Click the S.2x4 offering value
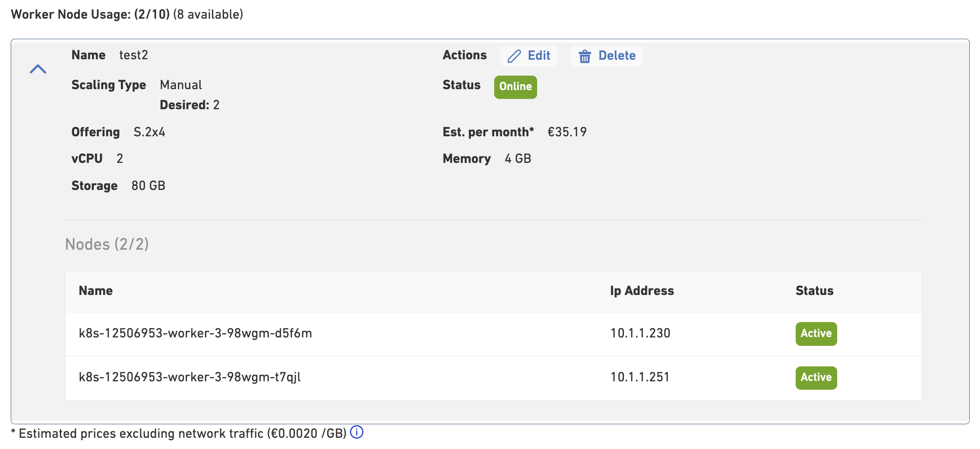The width and height of the screenshot is (980, 449). (149, 132)
